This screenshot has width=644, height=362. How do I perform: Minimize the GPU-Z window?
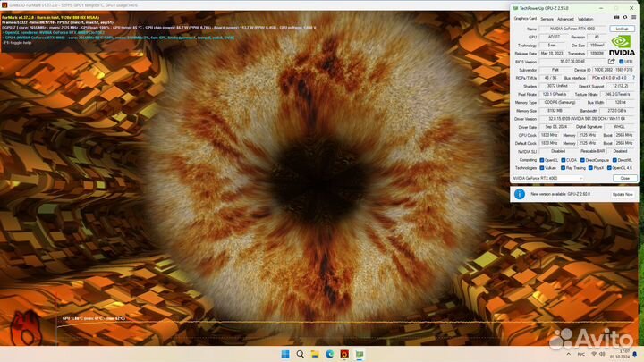tap(601, 8)
